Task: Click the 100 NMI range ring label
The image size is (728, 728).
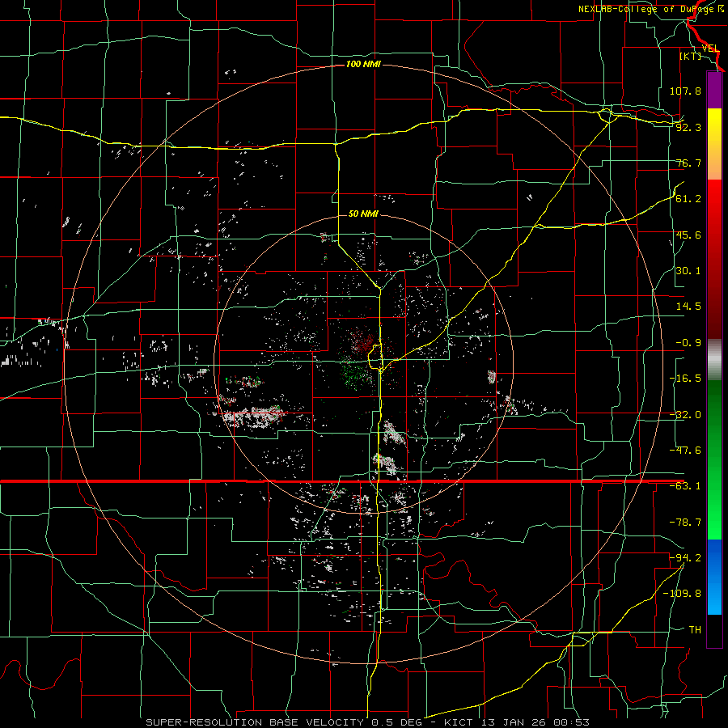Action: pos(363,64)
